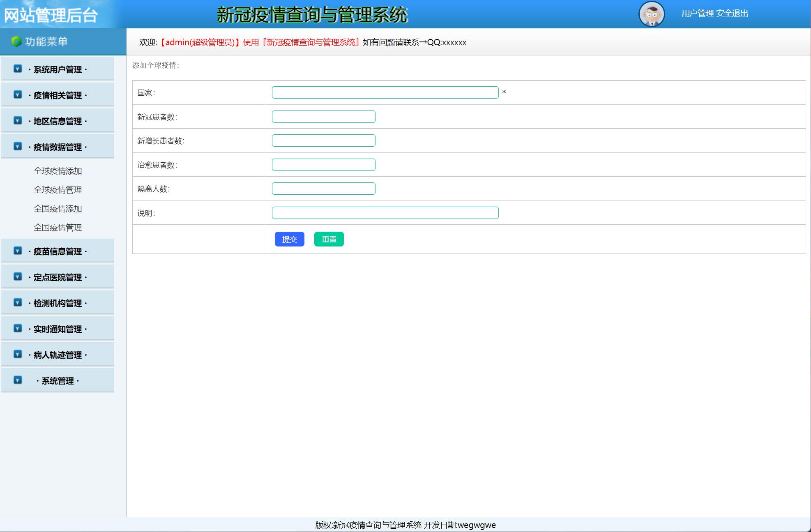The width and height of the screenshot is (811, 532).
Task: Click the arrow icon beside 定点医院管理
Action: 17,277
